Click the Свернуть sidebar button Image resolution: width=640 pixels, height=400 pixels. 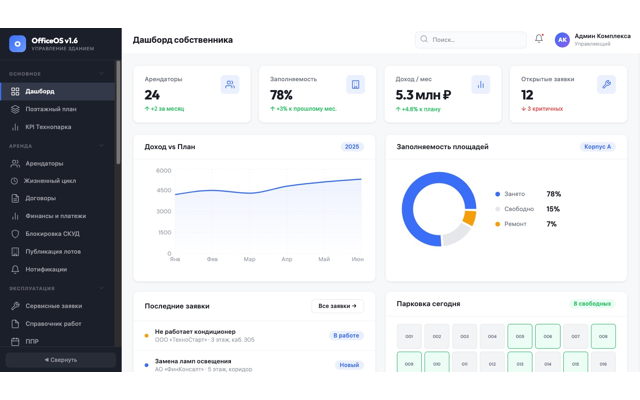coord(60,360)
